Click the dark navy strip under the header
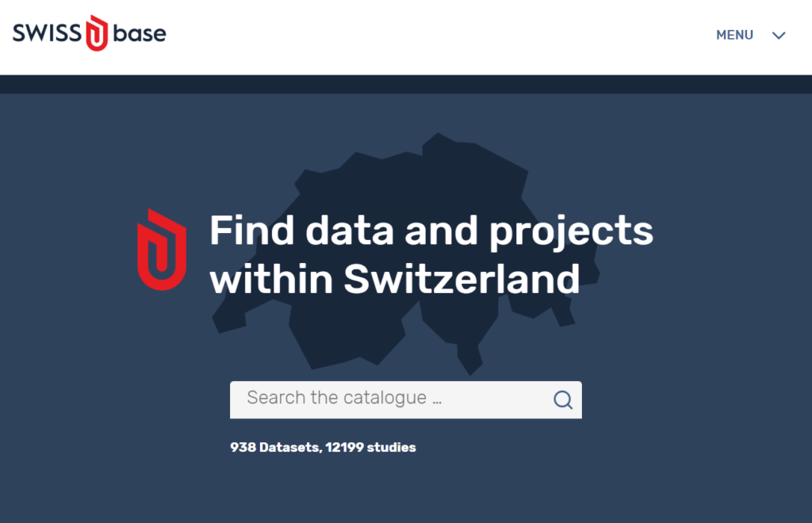The width and height of the screenshot is (812, 523). pos(406,84)
